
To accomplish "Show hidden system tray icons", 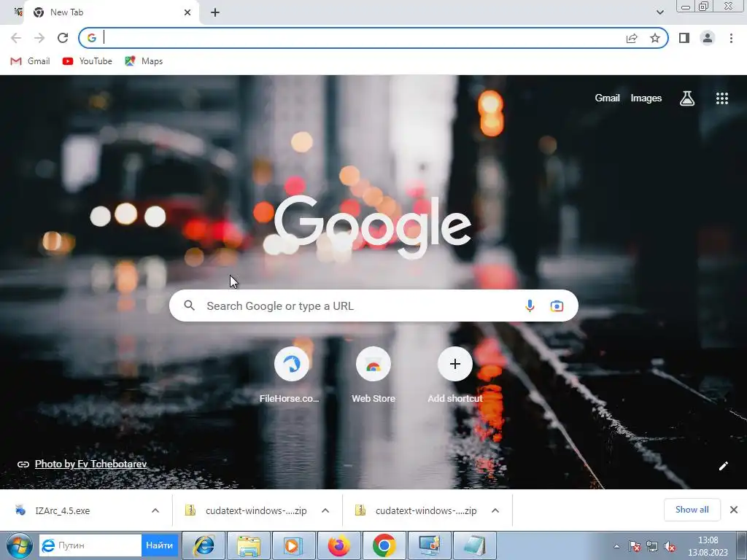I will click(x=616, y=546).
